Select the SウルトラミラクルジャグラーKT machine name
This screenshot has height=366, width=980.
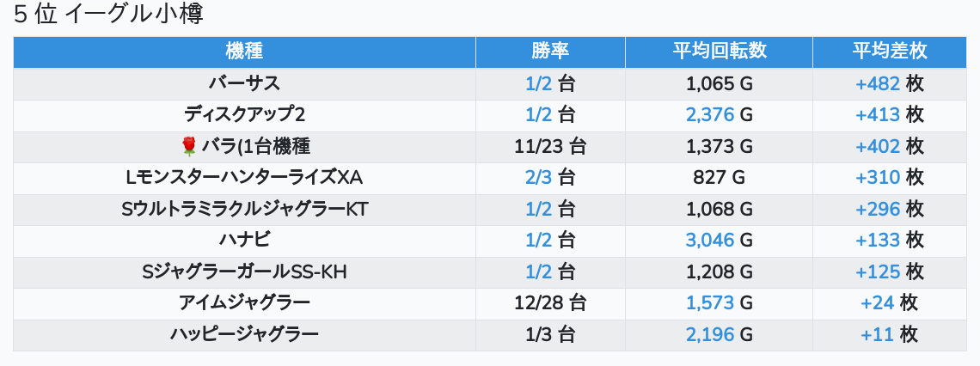(244, 210)
